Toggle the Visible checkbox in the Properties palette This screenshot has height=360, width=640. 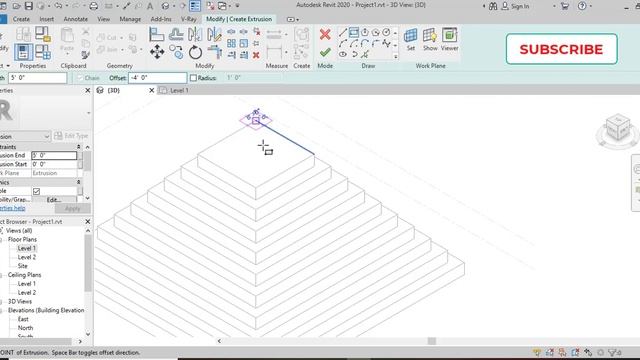point(36,191)
